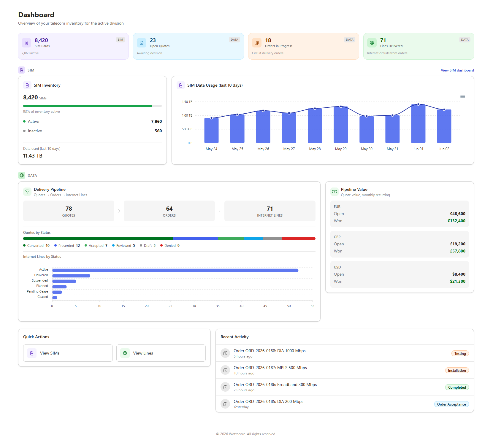Click the Orders in Progress clipboard icon
493x448 pixels.
pyautogui.click(x=257, y=43)
